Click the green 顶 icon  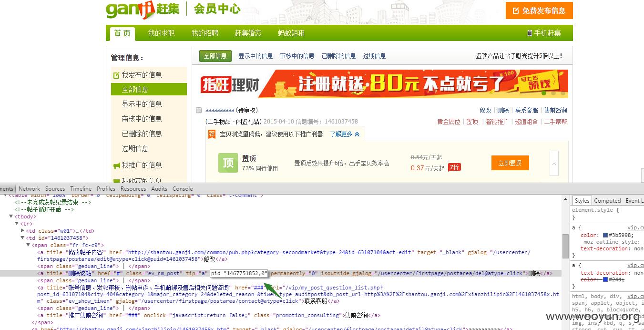tap(228, 163)
